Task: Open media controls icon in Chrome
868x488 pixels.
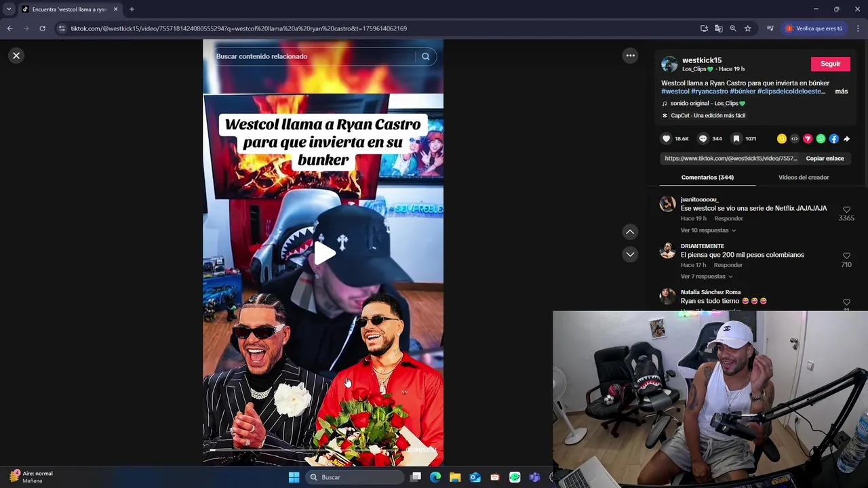Action: tap(770, 28)
